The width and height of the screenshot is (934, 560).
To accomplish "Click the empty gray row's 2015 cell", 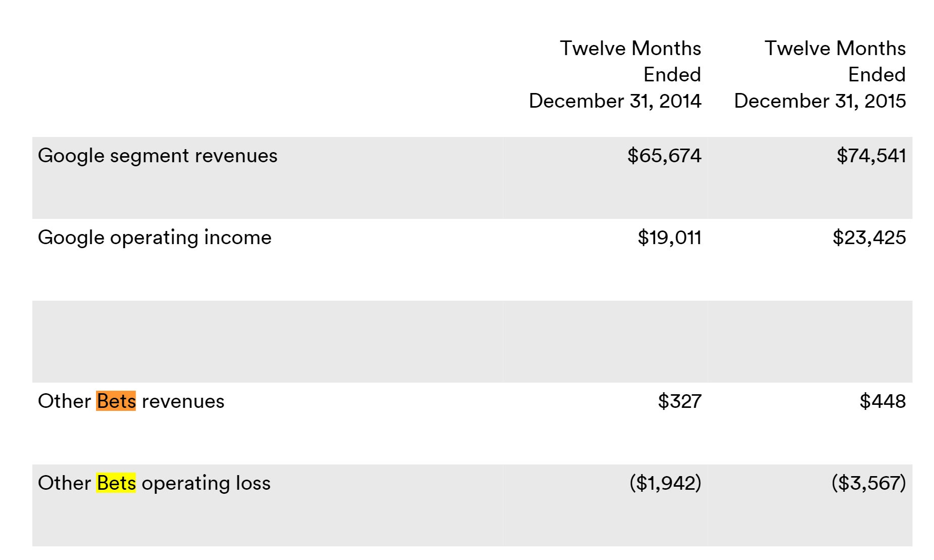I will coord(810,342).
